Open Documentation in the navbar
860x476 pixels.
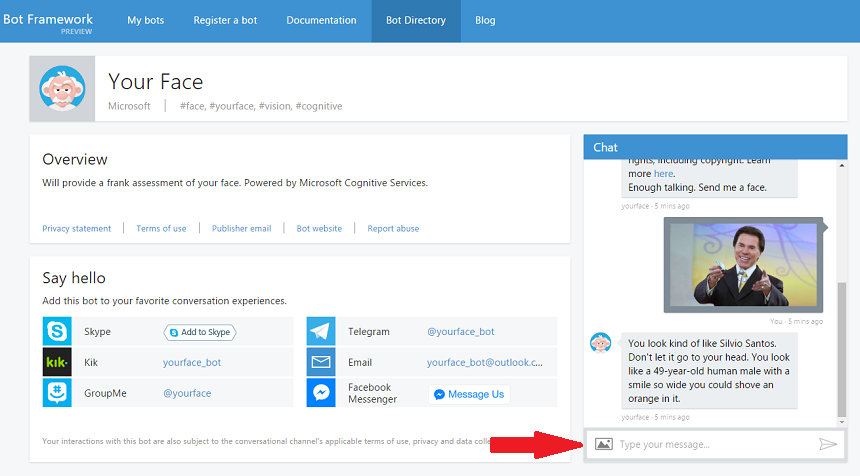tap(321, 20)
